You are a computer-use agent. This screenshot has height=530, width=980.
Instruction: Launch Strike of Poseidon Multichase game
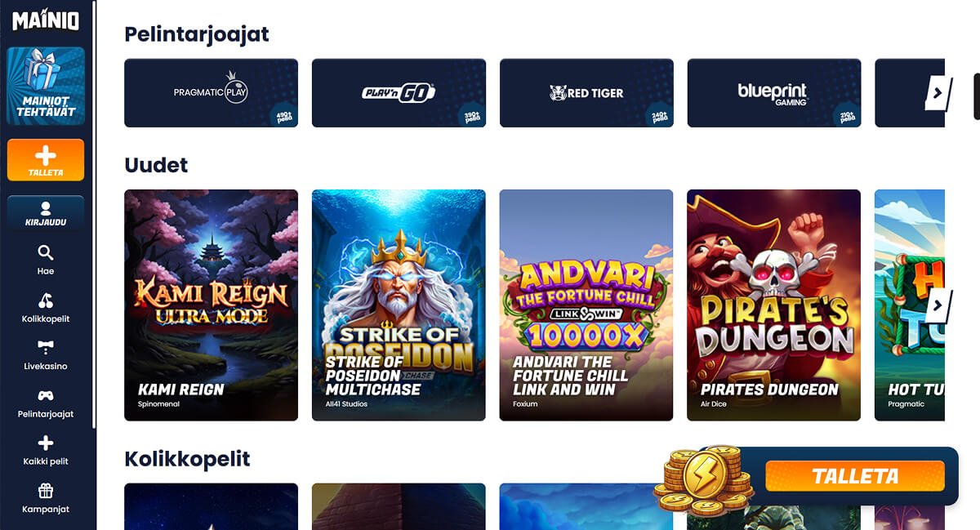(399, 305)
